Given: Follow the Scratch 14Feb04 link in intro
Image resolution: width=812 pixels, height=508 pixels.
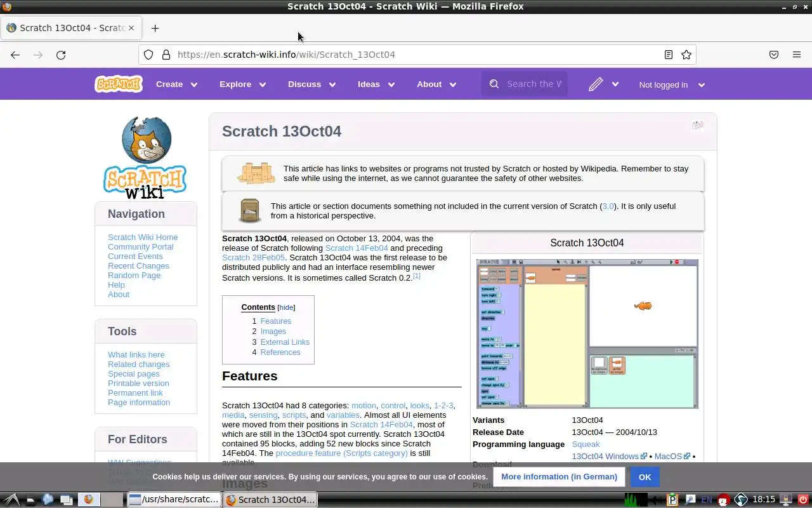Looking at the screenshot, I should pos(357,248).
